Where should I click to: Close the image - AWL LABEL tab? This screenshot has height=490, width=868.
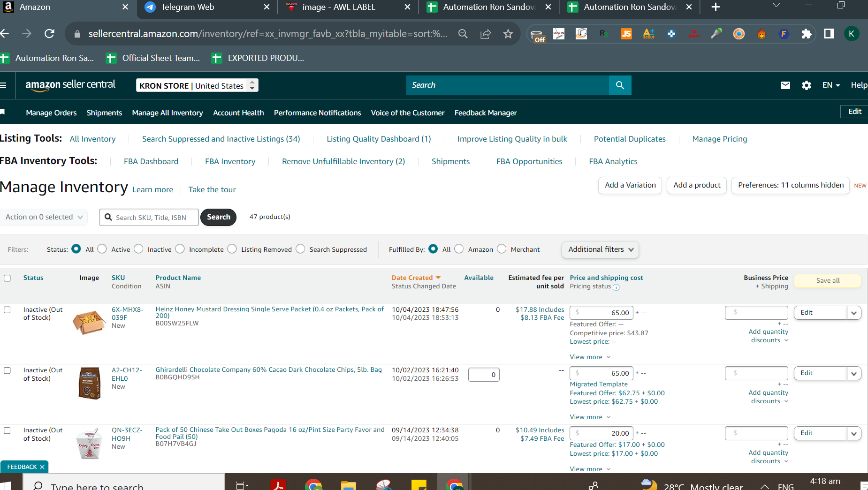[x=407, y=7]
